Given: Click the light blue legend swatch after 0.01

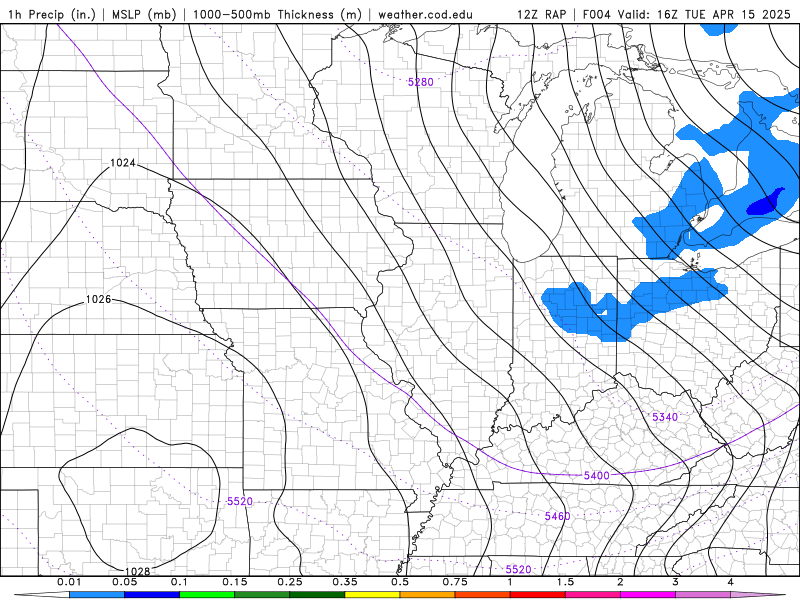Looking at the screenshot, I should tap(97, 595).
